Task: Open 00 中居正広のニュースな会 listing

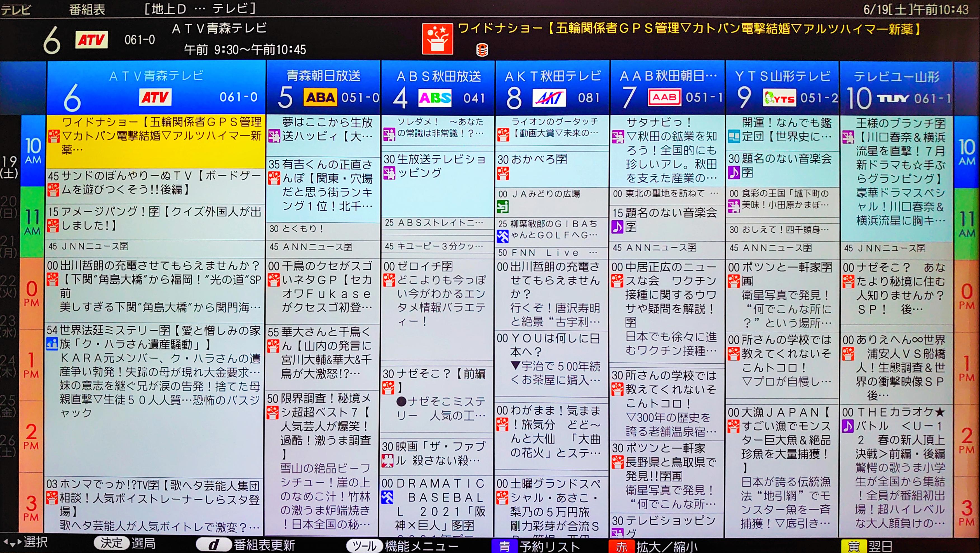Action: pos(667,311)
